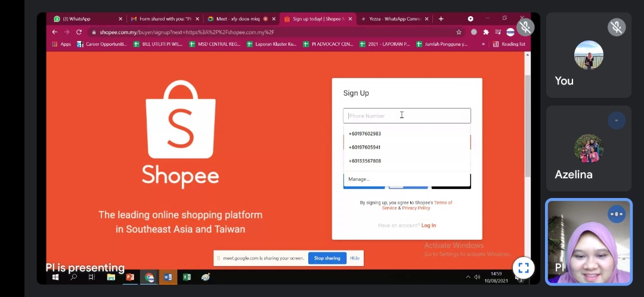Close the Yezza tab
Image resolution: width=644 pixels, height=297 pixels.
pos(426,19)
